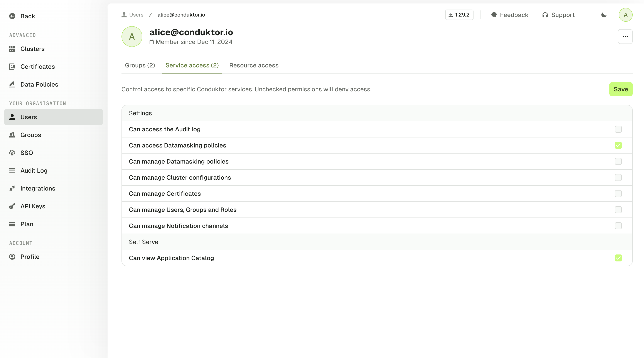Screen dimensions: 644x358
Task: Click the Support headset icon
Action: pyautogui.click(x=545, y=15)
